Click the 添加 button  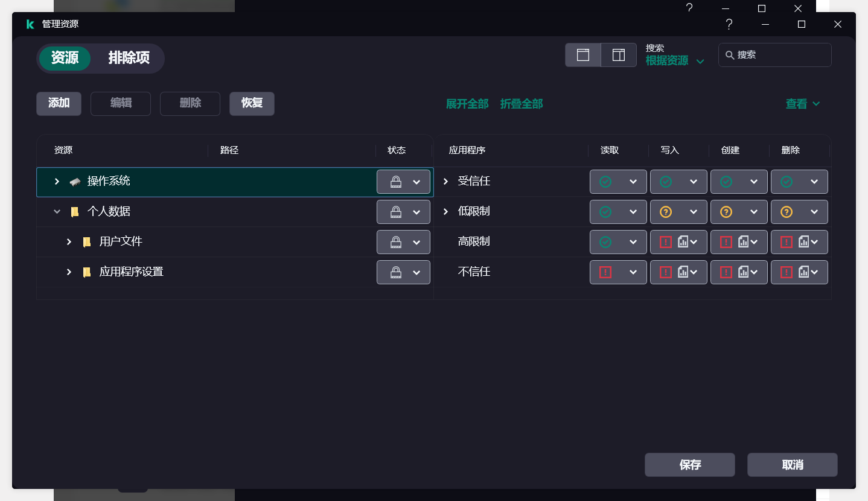point(58,103)
